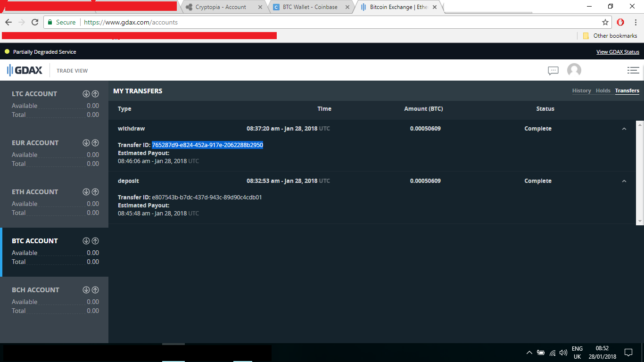Viewport: 644px width, 362px height.
Task: Click the GDAX logo
Action: click(25, 70)
